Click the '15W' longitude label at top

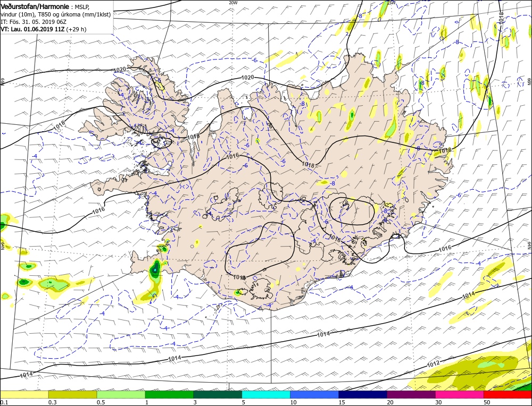392,2
